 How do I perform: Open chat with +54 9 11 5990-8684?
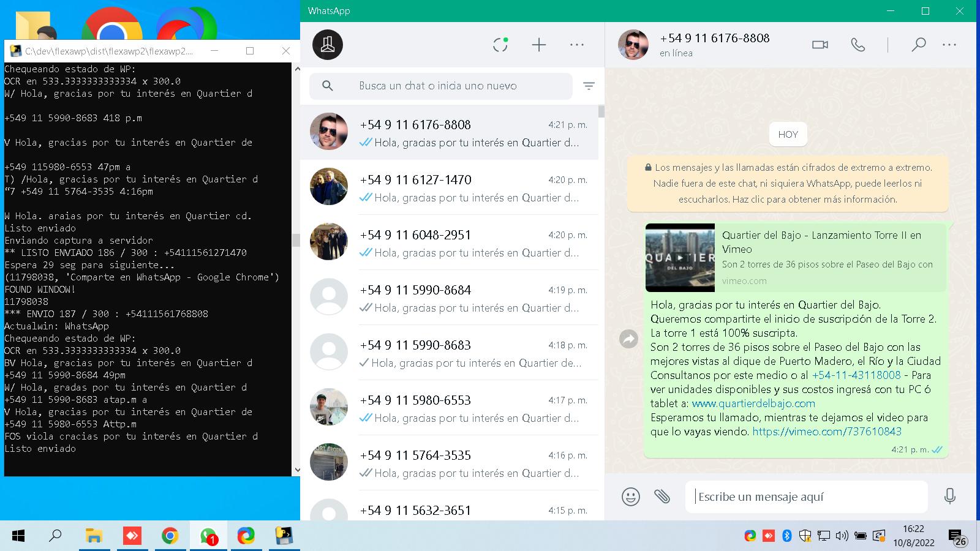pyautogui.click(x=449, y=298)
